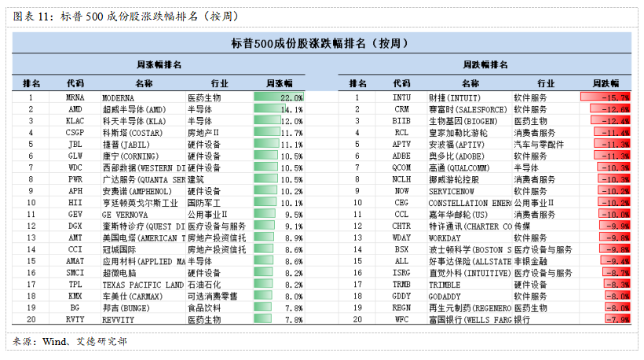
Task: Select the 食品饮料 industry cell
Action: 204,308
